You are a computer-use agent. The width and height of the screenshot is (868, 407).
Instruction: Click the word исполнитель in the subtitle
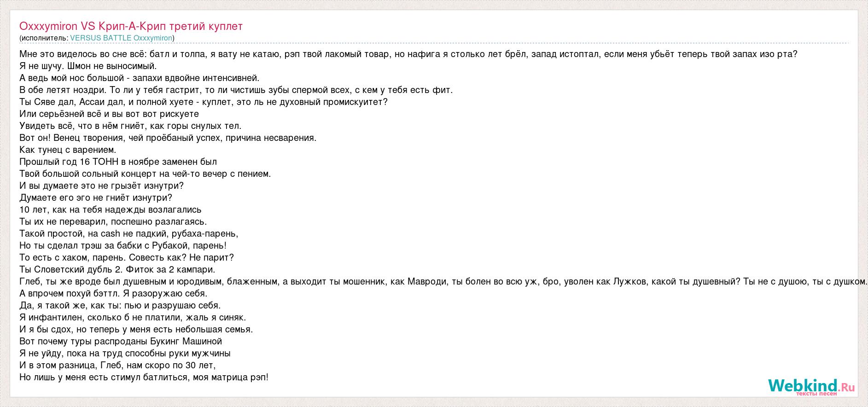[x=44, y=38]
